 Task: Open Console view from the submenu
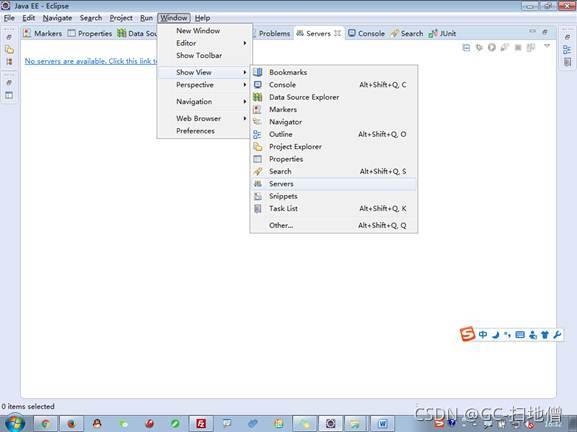point(333,85)
